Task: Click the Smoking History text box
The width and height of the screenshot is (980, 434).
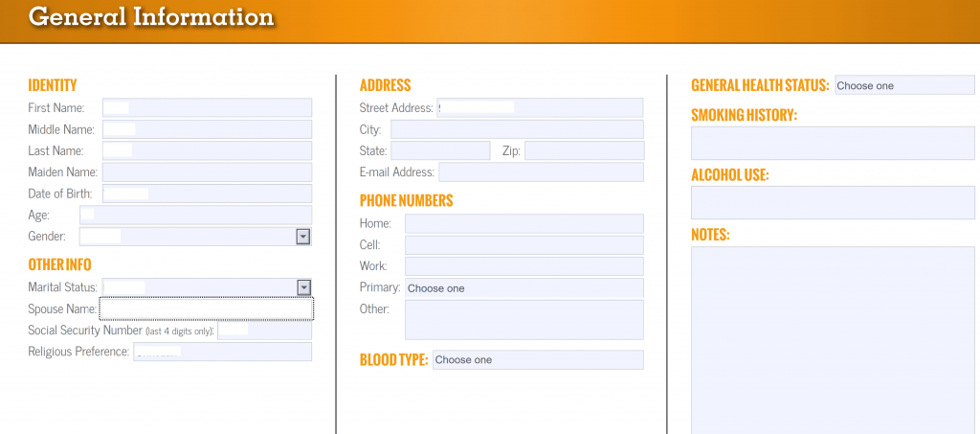Action: (x=833, y=143)
